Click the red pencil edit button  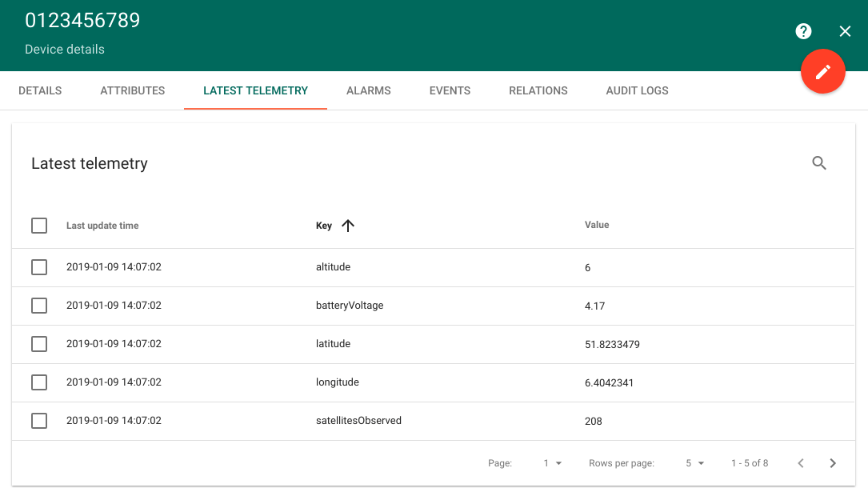point(822,72)
